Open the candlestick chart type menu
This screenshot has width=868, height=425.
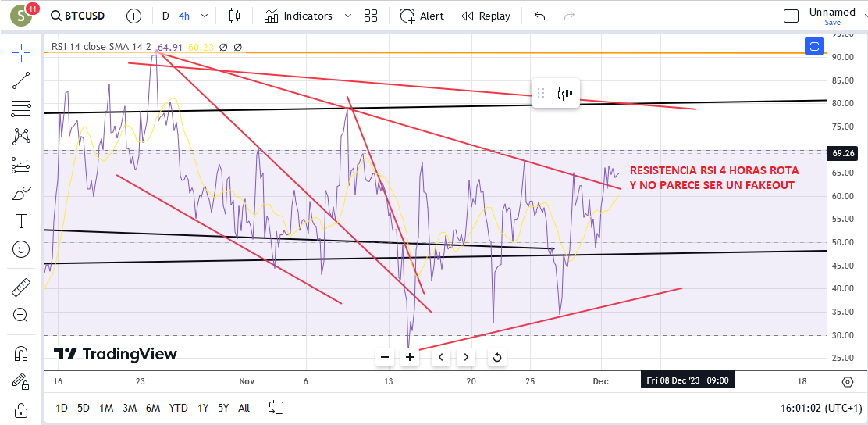[x=235, y=16]
